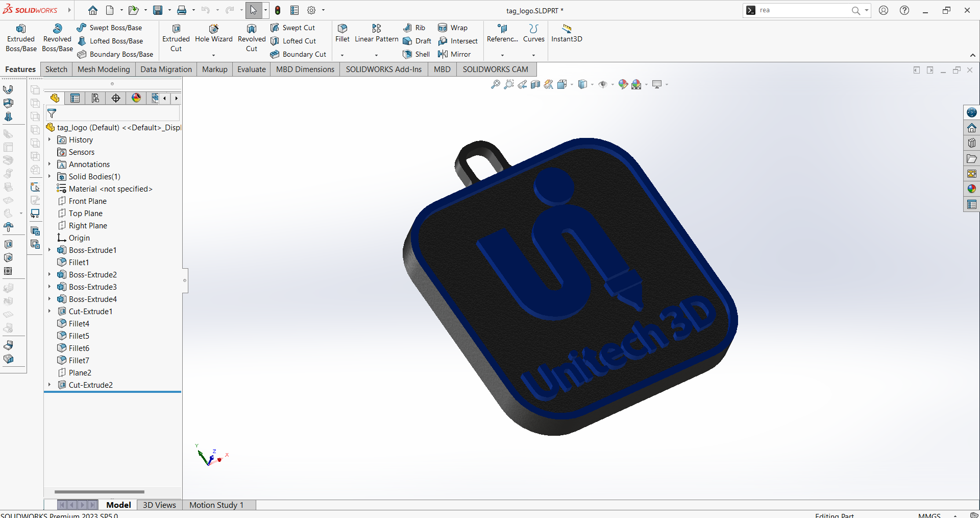The height and width of the screenshot is (518, 980).
Task: Expand the Annotations node
Action: [x=50, y=164]
